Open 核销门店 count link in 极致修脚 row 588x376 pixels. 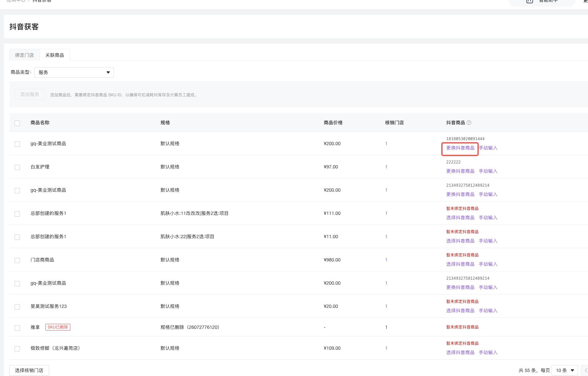coord(386,348)
